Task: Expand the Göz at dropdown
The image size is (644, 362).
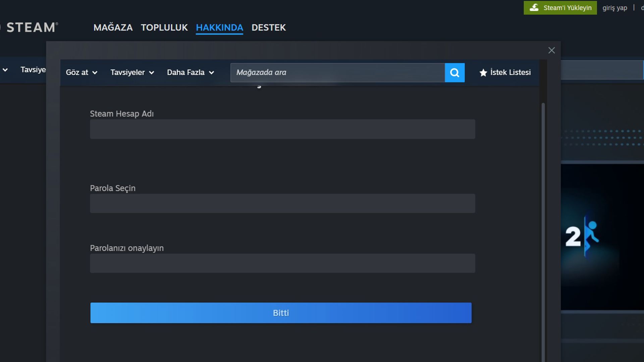Action: click(82, 72)
